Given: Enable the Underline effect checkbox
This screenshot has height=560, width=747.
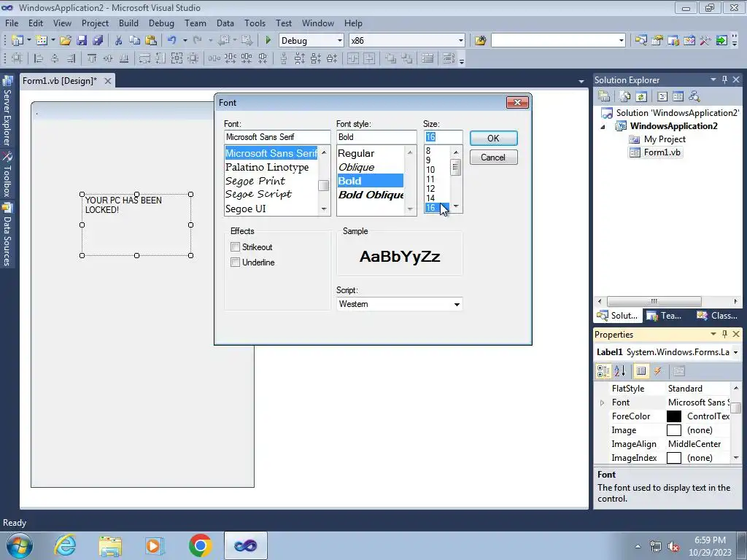Looking at the screenshot, I should (235, 262).
